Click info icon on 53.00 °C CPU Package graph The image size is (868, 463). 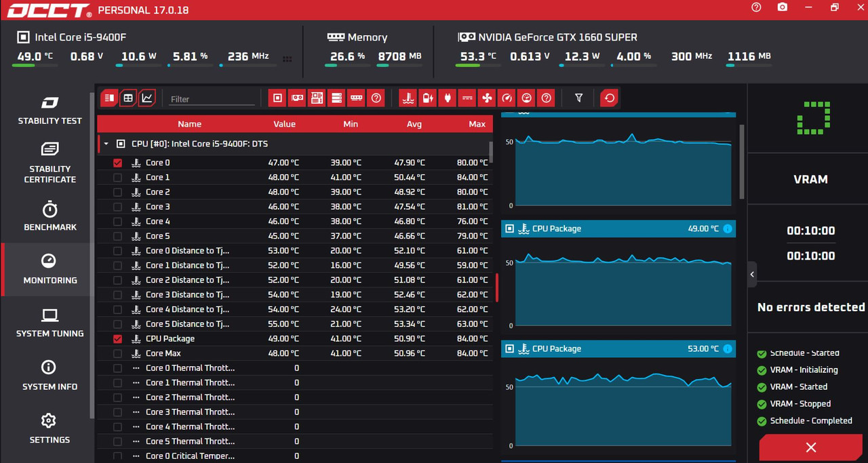tap(728, 348)
